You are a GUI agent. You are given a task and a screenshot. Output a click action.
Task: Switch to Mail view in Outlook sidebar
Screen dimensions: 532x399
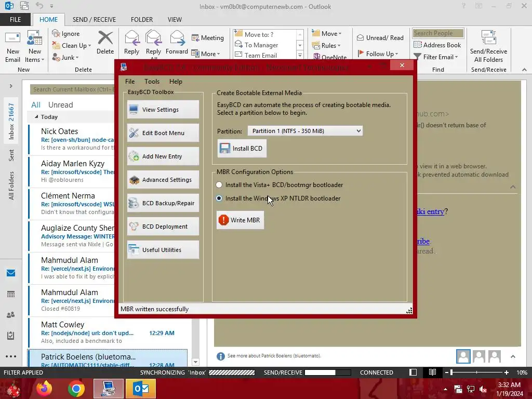11,273
